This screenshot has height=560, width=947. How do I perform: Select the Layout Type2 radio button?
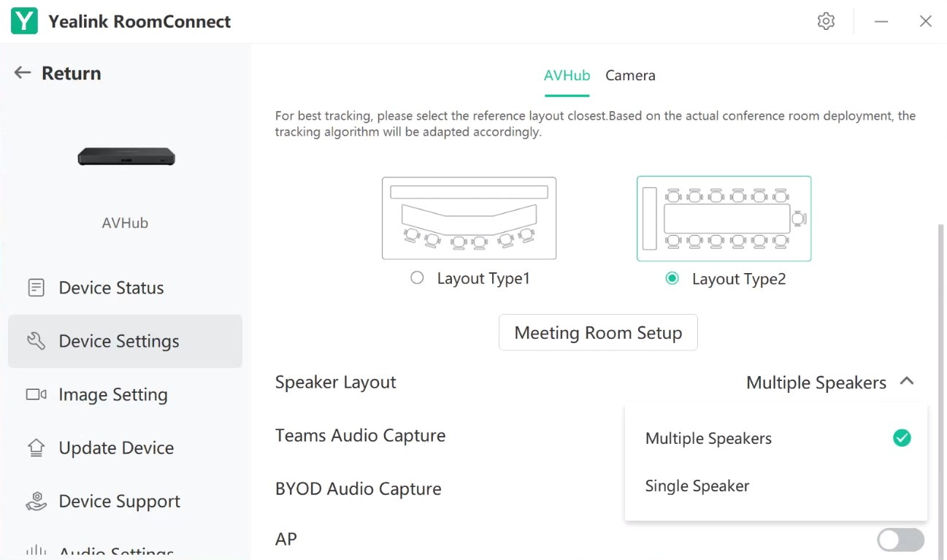[672, 278]
